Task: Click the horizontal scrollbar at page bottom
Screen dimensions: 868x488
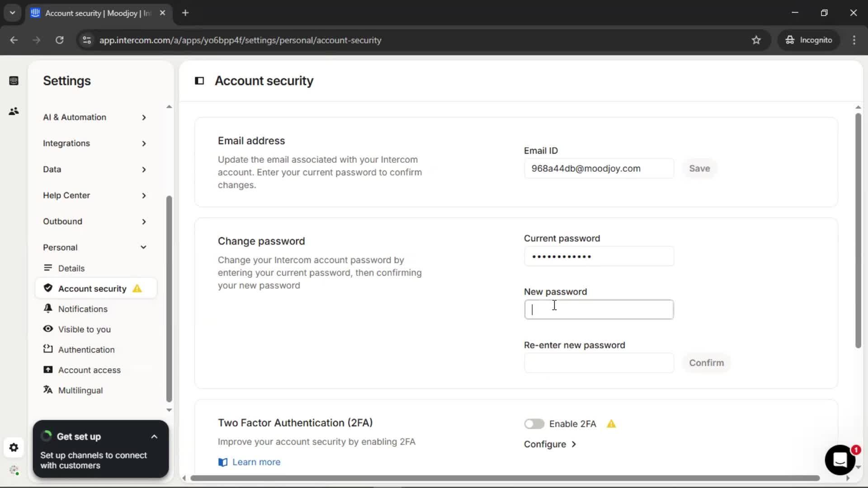Action: [x=505, y=478]
